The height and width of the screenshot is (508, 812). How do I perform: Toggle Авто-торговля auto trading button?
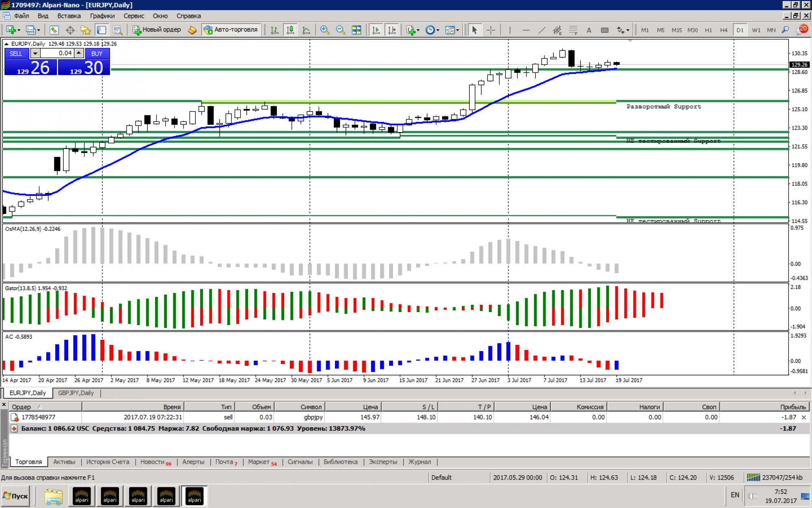coord(231,30)
